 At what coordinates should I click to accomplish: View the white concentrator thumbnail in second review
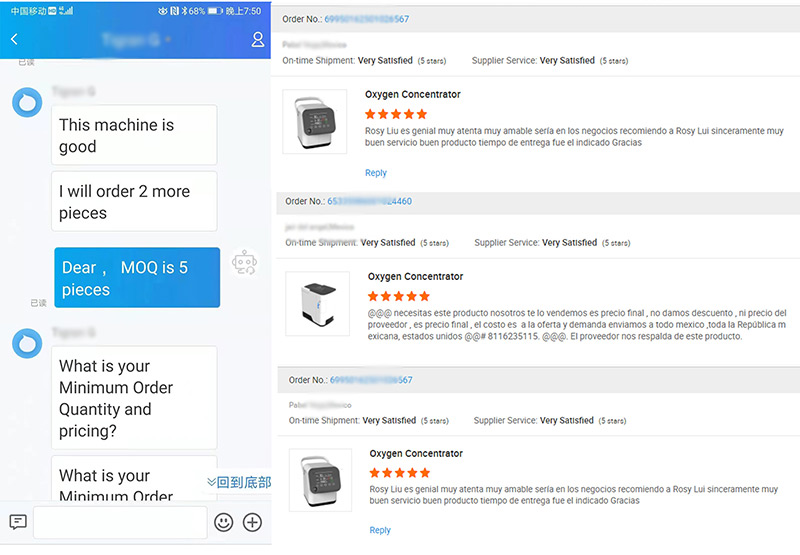318,303
